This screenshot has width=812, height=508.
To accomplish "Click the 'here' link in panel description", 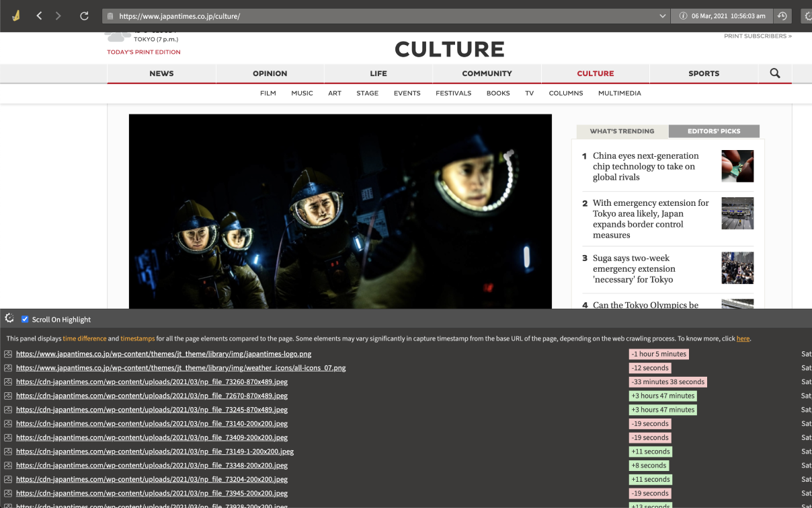I will pos(743,338).
